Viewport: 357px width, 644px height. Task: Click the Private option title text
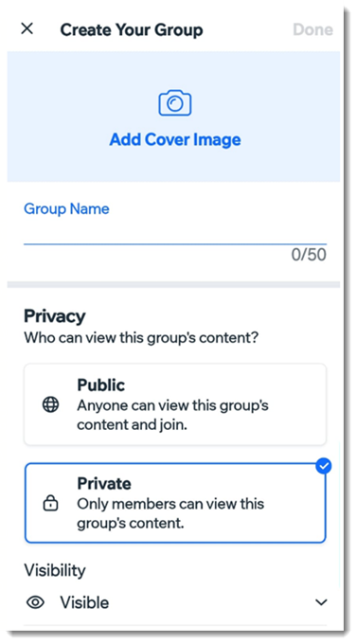[x=104, y=483]
